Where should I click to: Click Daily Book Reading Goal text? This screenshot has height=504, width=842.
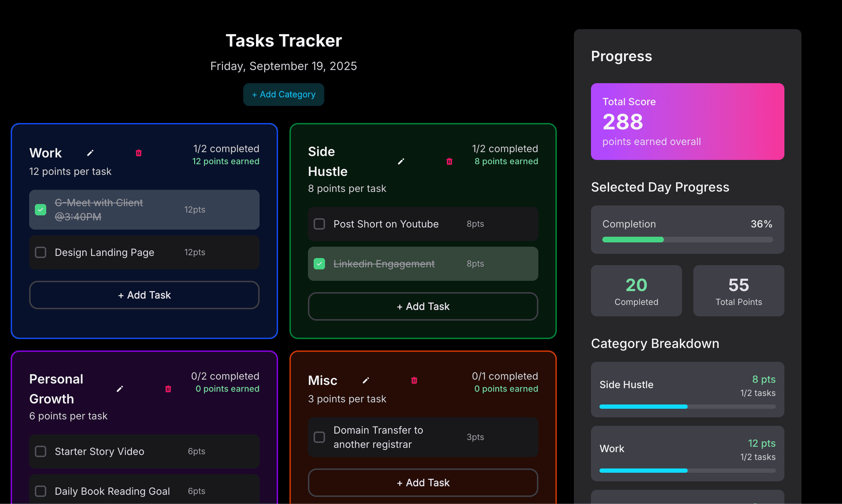click(x=112, y=491)
